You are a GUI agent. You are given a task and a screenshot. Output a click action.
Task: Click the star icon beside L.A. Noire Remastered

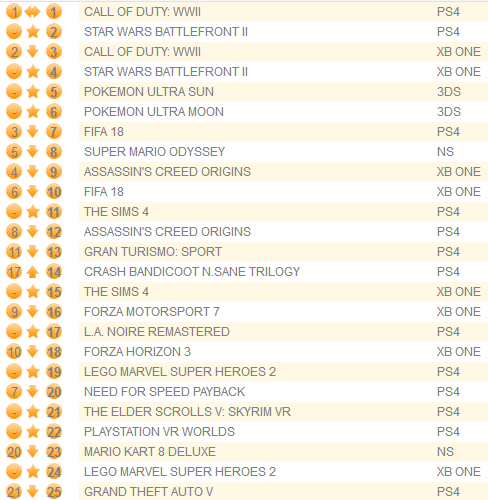(x=33, y=332)
